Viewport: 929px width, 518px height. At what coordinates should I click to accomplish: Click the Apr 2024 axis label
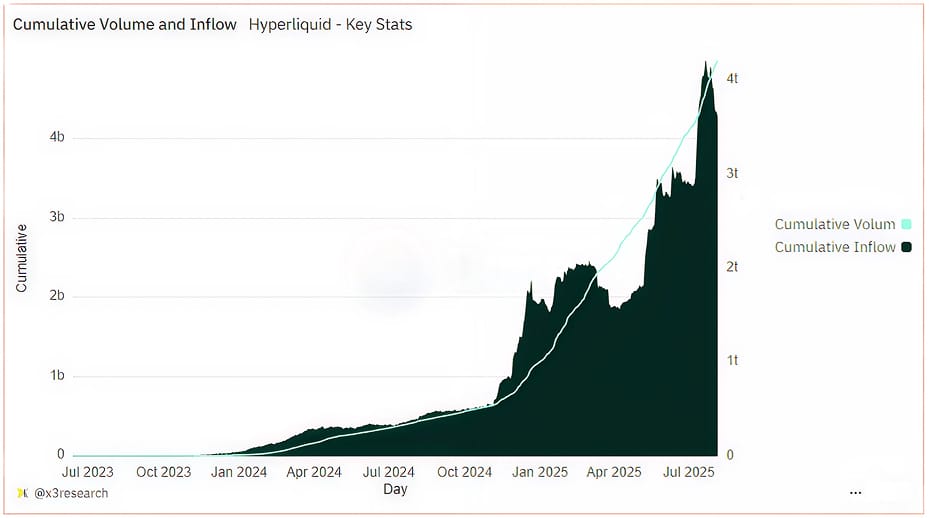pos(314,472)
